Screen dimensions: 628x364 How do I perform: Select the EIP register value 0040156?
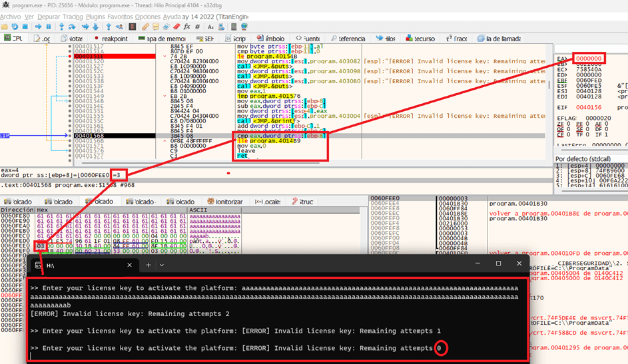coord(589,108)
